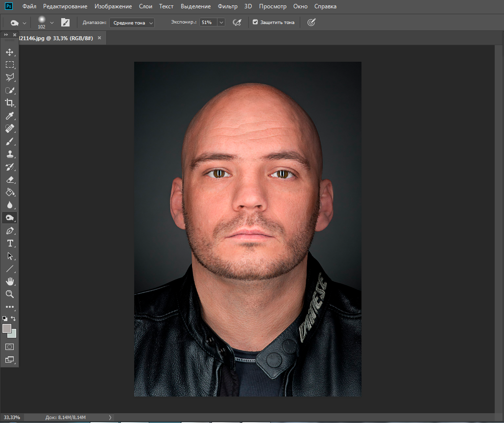Viewport: 504px width, 423px height.
Task: Select the Clone Stamp tool
Action: pyautogui.click(x=10, y=154)
